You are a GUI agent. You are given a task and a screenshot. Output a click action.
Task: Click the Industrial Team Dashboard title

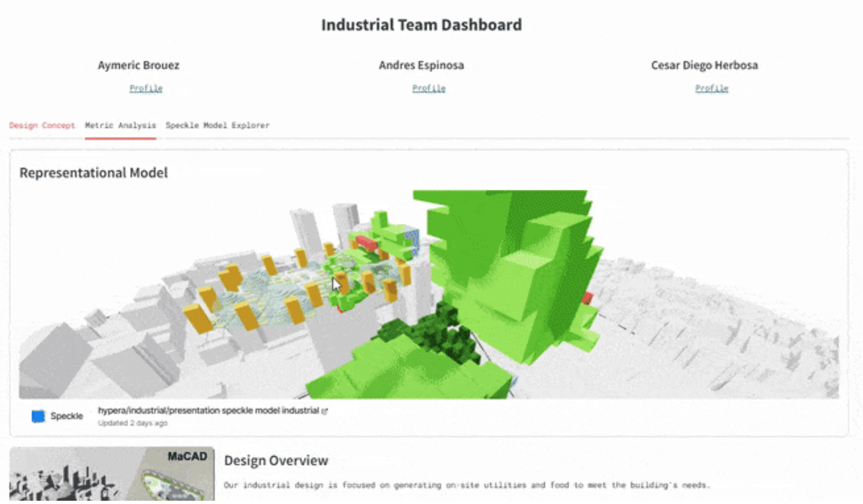pyautogui.click(x=421, y=25)
